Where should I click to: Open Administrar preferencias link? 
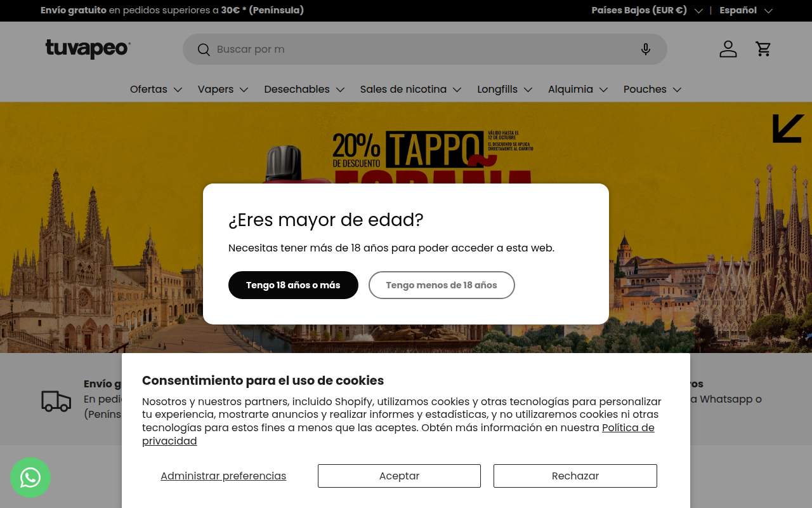(x=223, y=476)
